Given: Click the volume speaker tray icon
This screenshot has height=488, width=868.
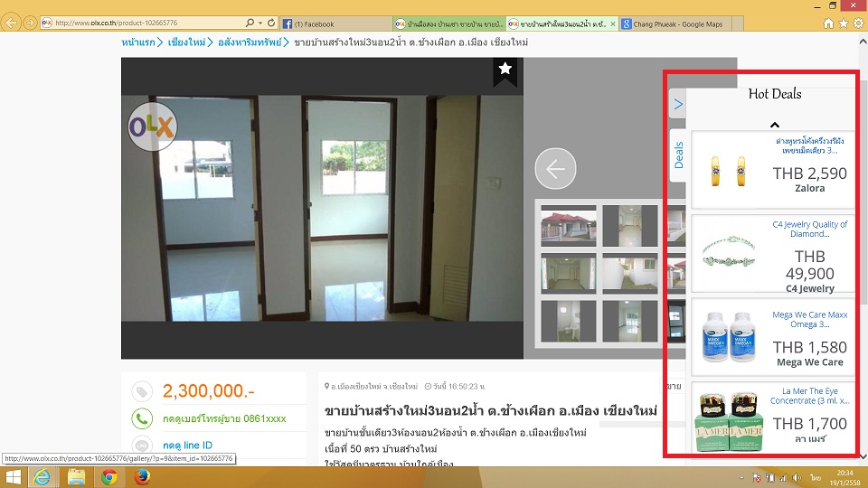Looking at the screenshot, I should 796,477.
